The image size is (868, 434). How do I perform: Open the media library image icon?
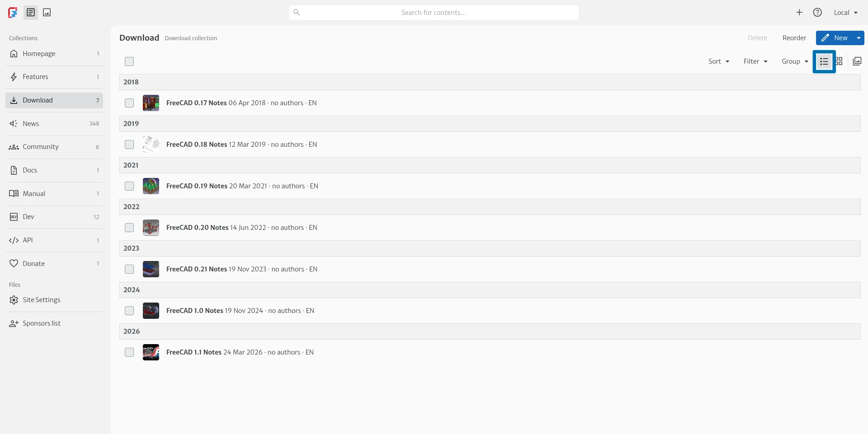pyautogui.click(x=47, y=13)
